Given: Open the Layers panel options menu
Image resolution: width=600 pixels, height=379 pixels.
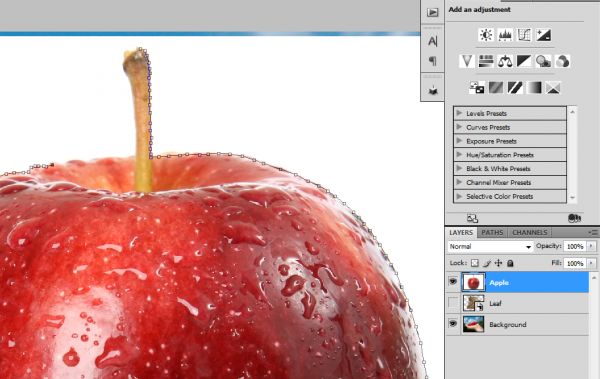Looking at the screenshot, I should click(x=593, y=232).
